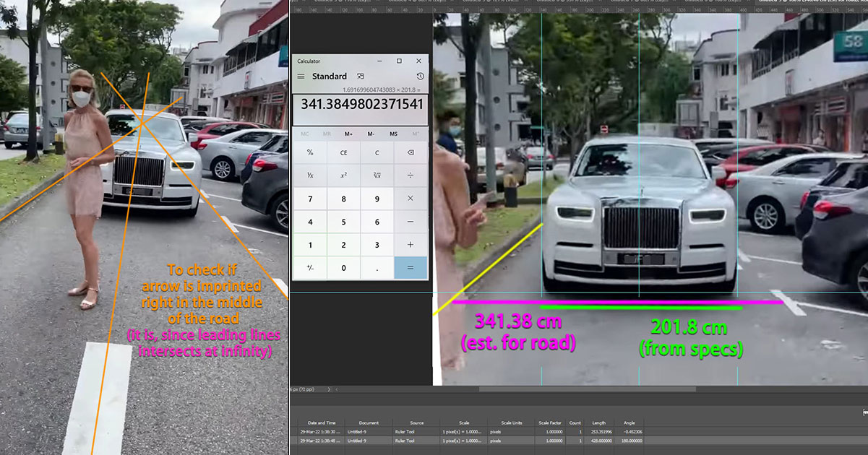Click the Source column header

point(417,422)
